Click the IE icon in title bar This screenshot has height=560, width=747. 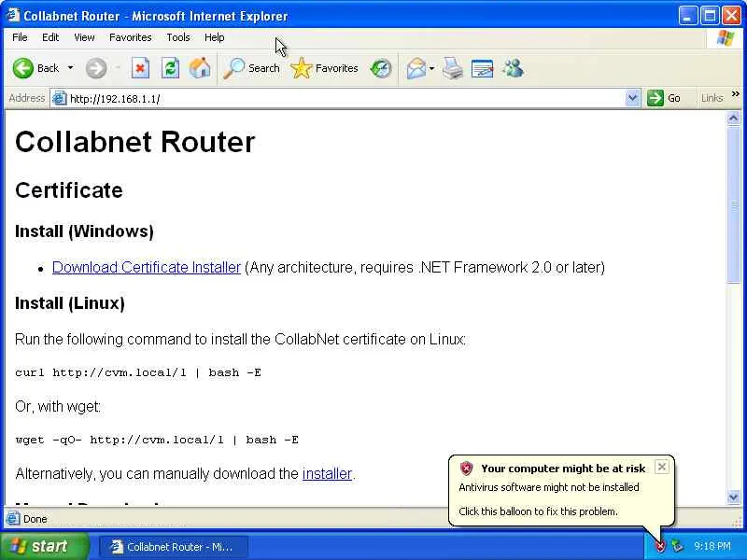coord(13,15)
